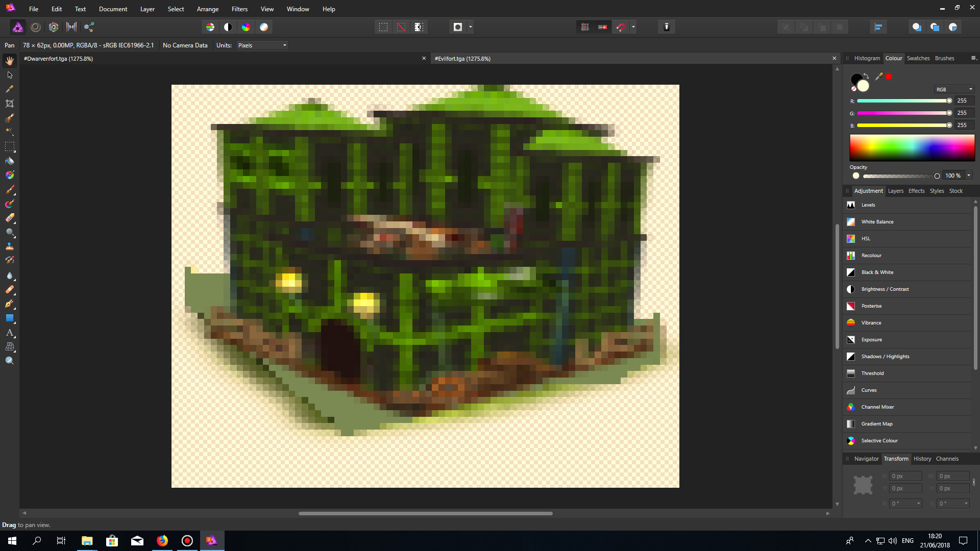Select the Pen tool
Screen dimensions: 980x551
(10, 304)
